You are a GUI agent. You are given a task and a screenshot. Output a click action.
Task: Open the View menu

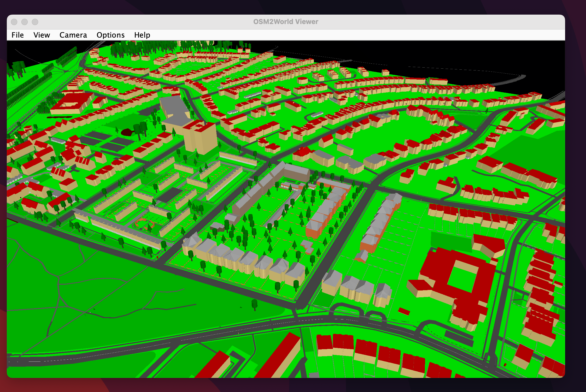click(x=42, y=35)
